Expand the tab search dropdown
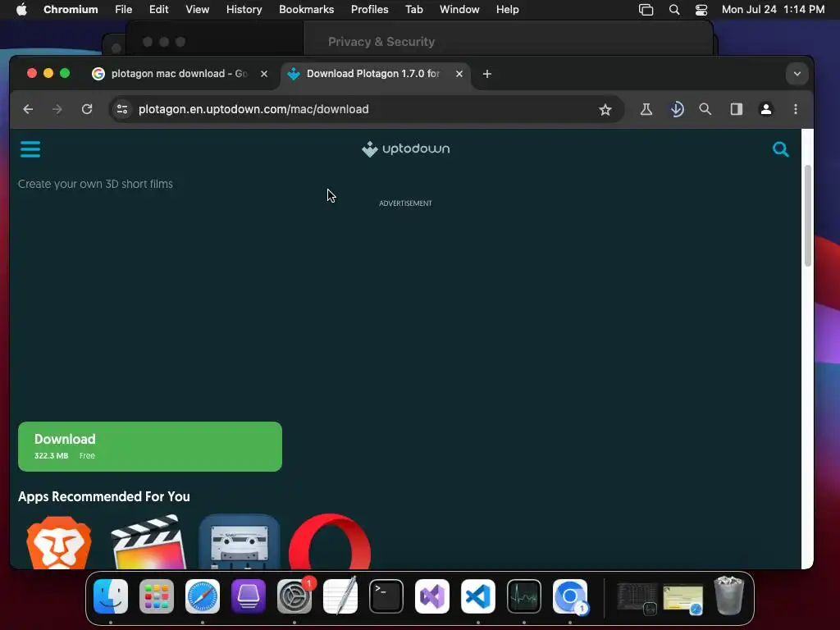 coord(797,74)
